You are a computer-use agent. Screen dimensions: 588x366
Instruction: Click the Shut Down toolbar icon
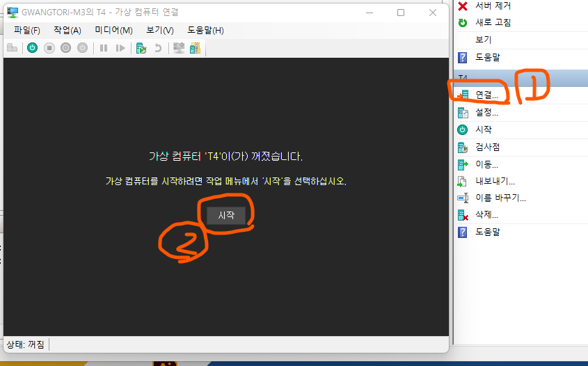65,48
